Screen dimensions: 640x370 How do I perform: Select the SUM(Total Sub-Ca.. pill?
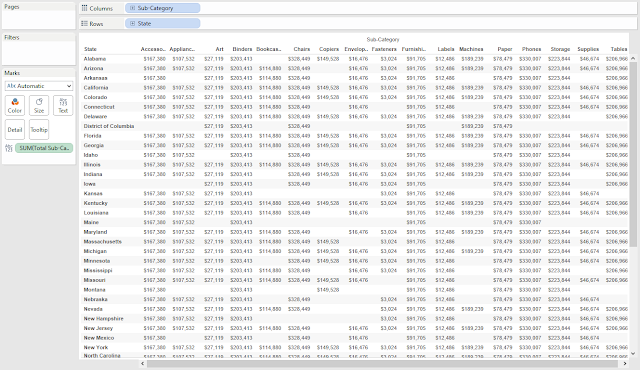click(44, 148)
